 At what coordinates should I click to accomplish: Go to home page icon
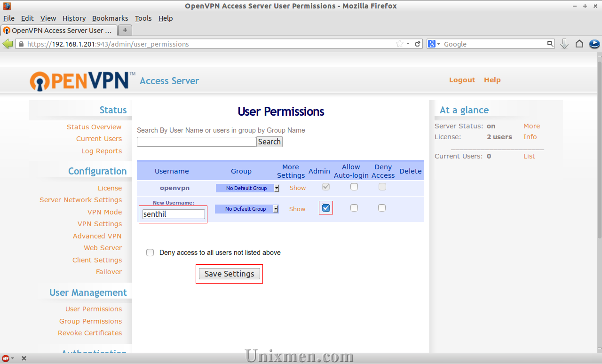(x=579, y=44)
